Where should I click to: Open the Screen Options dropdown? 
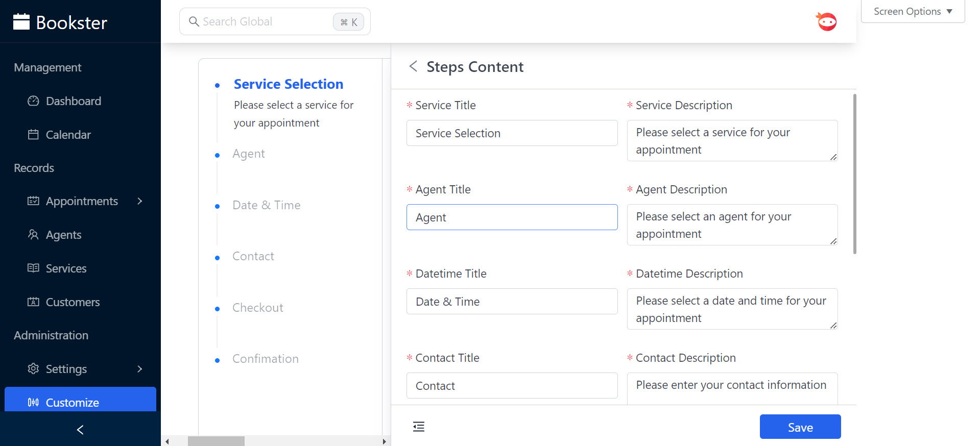point(913,11)
